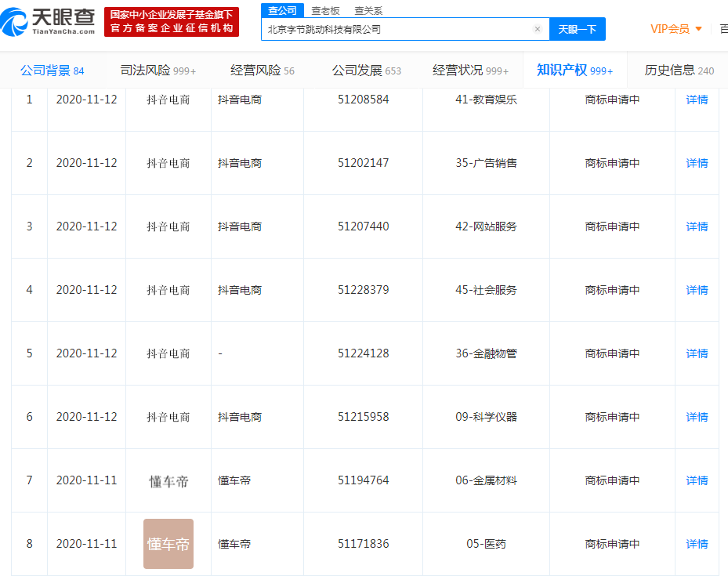Open 详情 for trademark 51208584
728x576 pixels.
[x=696, y=99]
